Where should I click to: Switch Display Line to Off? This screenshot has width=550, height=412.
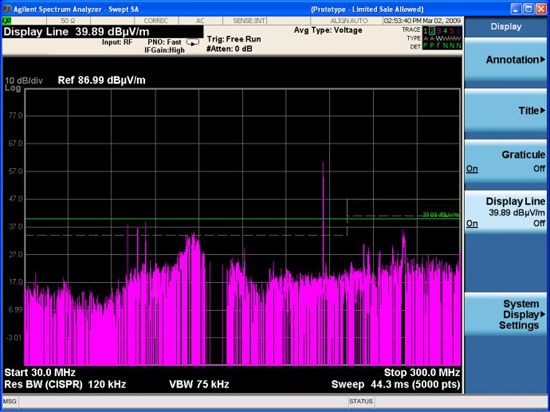pos(539,223)
